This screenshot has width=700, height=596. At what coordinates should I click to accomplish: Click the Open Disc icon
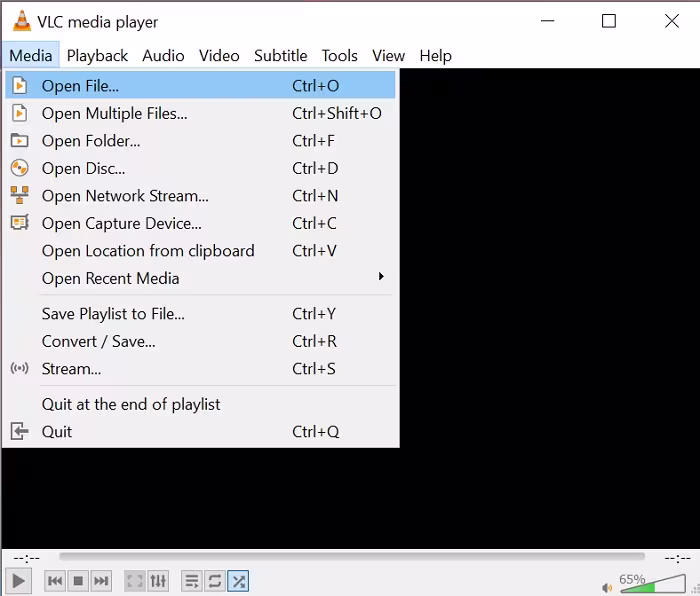[x=19, y=168]
